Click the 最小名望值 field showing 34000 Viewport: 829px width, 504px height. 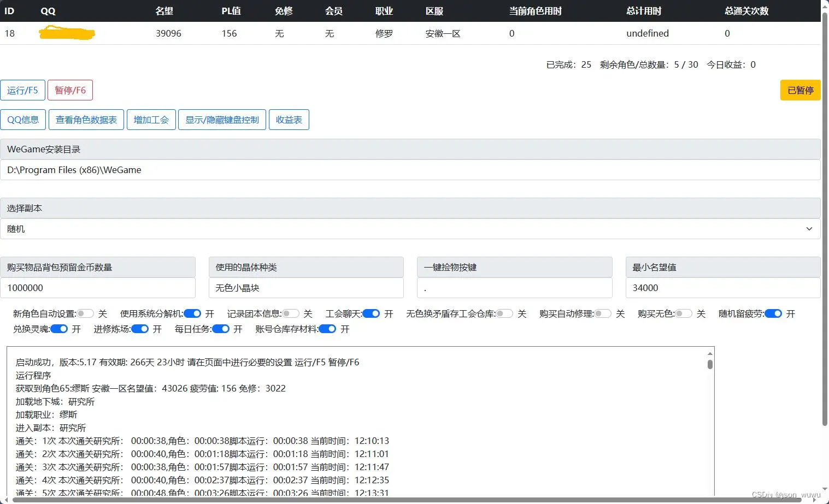click(723, 288)
